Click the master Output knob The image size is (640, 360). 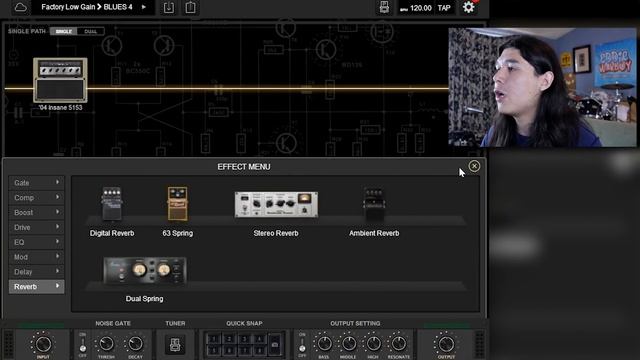click(446, 344)
